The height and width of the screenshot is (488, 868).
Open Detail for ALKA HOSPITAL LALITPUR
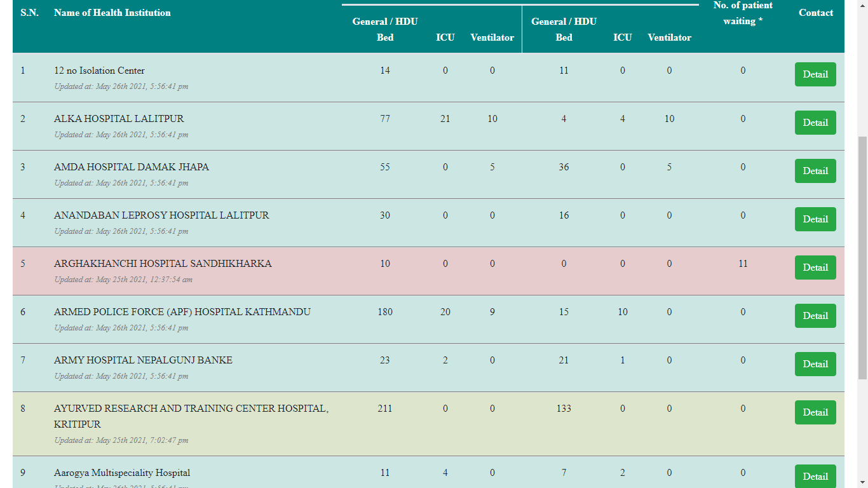tap(815, 123)
